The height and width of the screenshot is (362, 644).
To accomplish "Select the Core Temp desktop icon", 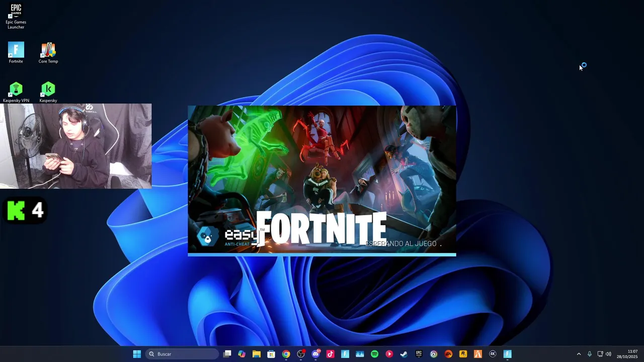I will 48,53.
